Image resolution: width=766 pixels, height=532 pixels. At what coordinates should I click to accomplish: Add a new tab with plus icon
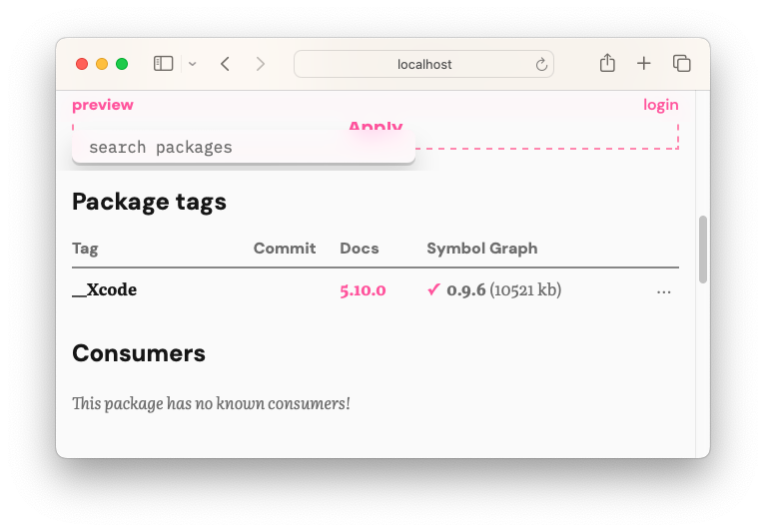(x=644, y=64)
